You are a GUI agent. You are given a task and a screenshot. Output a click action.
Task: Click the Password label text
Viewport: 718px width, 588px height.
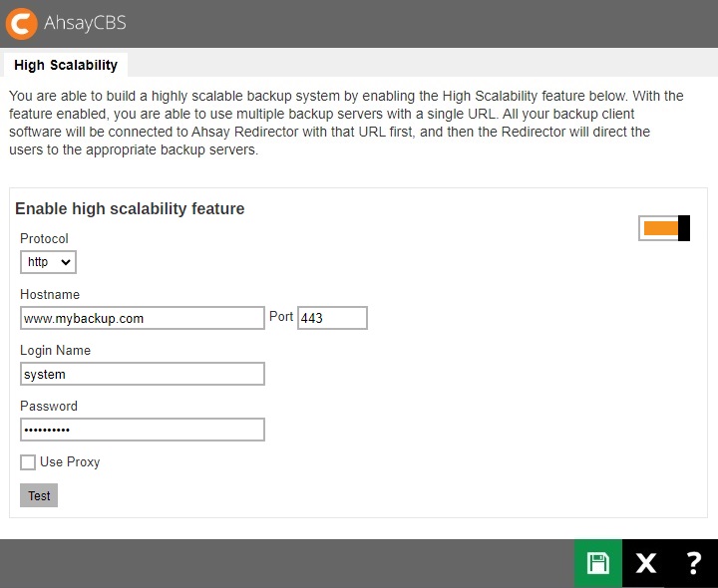click(49, 407)
